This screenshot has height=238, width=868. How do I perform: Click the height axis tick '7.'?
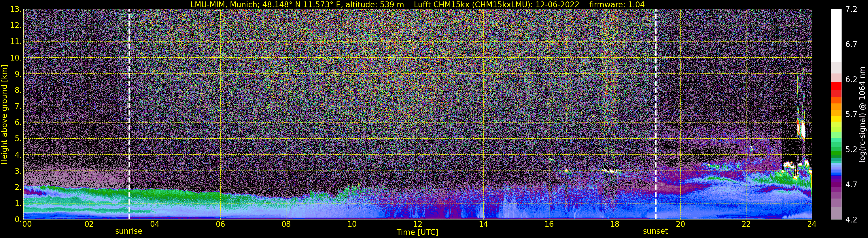[x=18, y=106]
